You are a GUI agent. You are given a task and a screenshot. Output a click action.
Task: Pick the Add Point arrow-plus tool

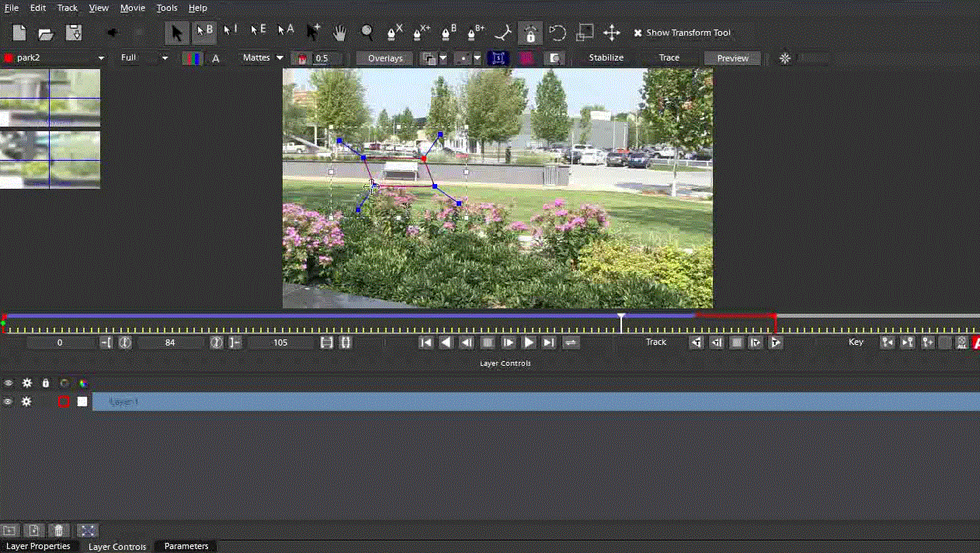pyautogui.click(x=313, y=32)
